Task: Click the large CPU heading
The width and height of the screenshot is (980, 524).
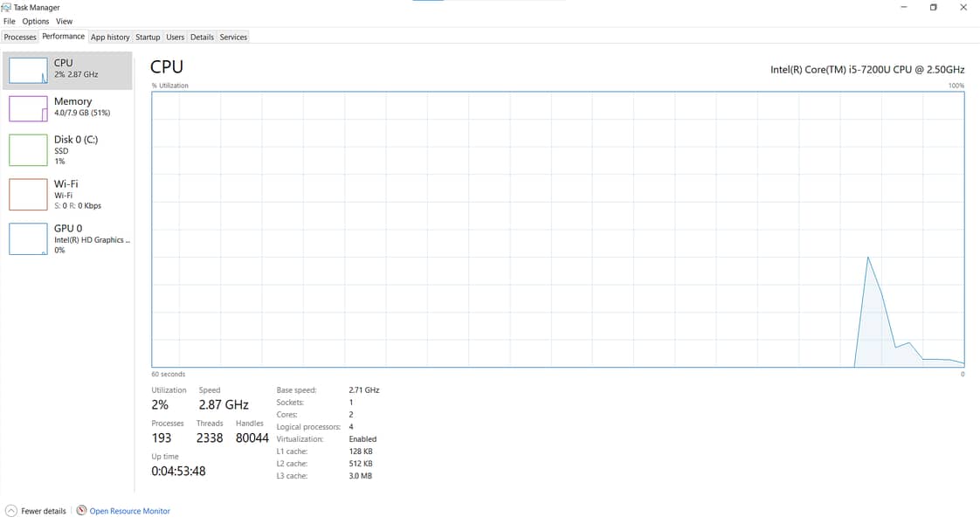Action: (x=167, y=67)
